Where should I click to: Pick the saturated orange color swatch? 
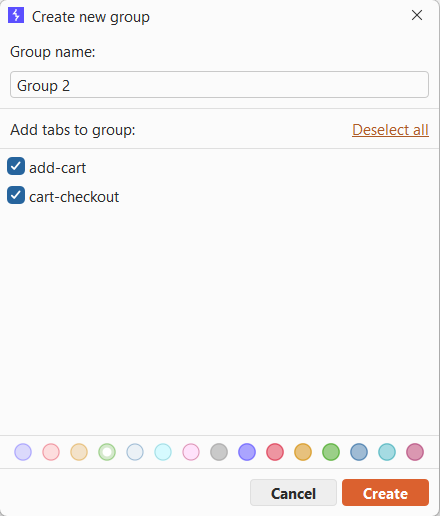tap(303, 452)
